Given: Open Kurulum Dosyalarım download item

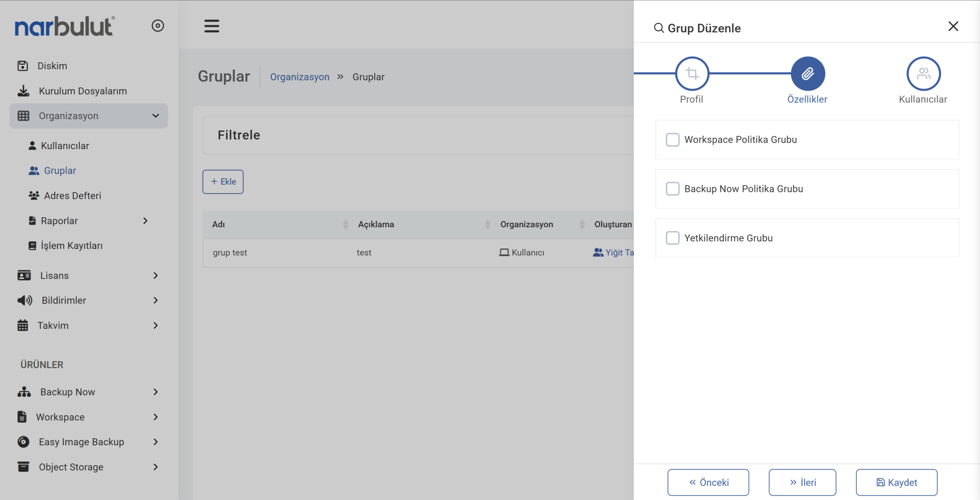Looking at the screenshot, I should pyautogui.click(x=82, y=91).
